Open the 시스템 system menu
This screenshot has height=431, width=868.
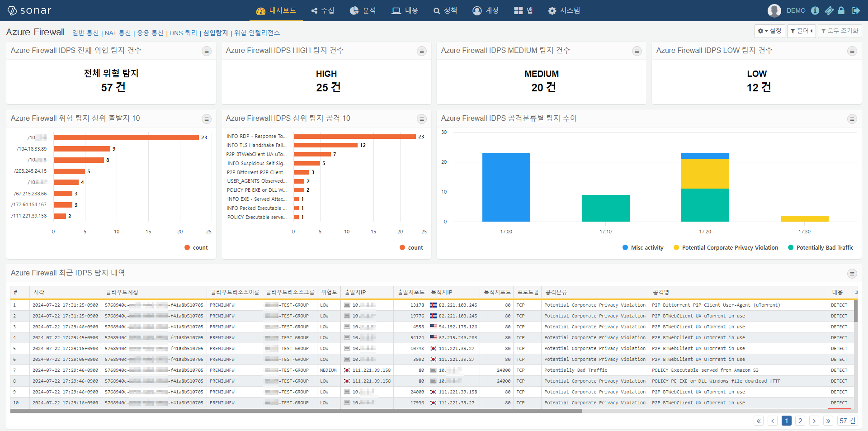pos(564,10)
